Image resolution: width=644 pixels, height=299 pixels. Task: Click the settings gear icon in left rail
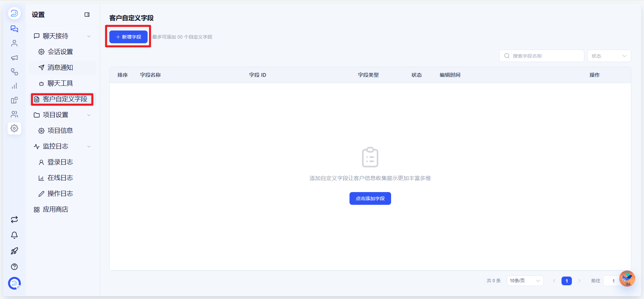(14, 128)
